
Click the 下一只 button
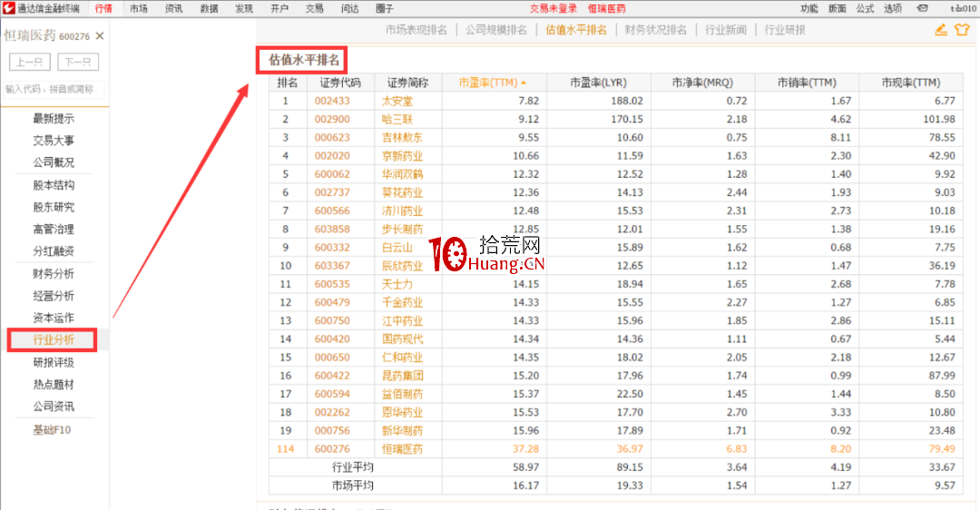click(x=78, y=62)
